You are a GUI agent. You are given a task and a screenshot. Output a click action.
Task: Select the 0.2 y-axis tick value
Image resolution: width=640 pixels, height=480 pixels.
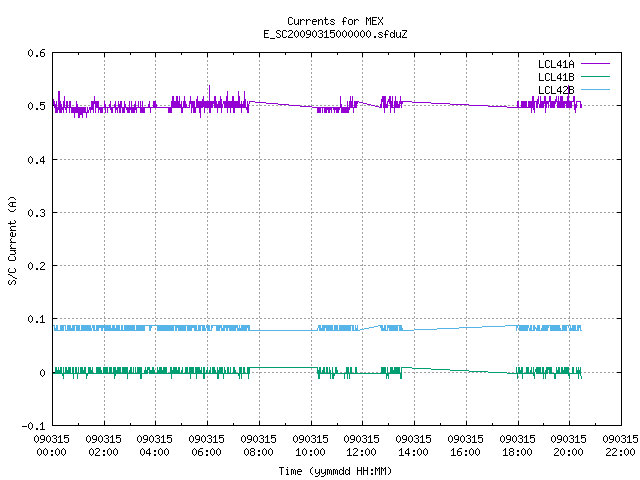tap(36, 266)
